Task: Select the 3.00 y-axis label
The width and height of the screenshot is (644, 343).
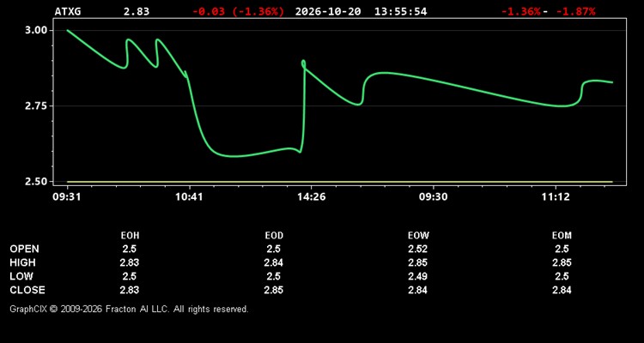Action: coord(36,30)
